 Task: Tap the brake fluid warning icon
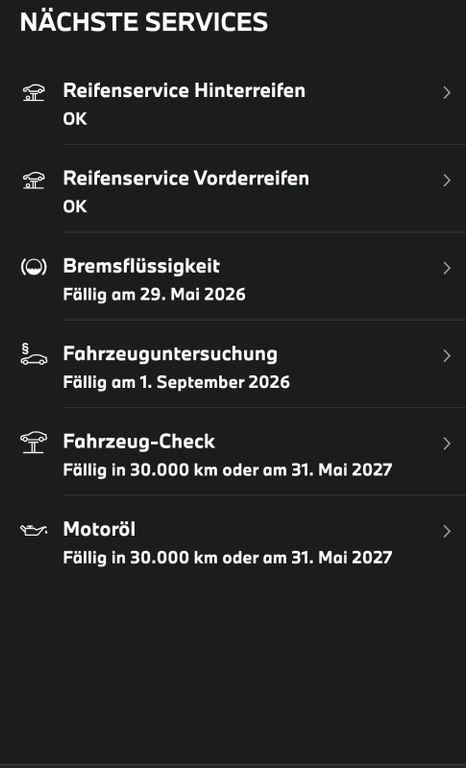[34, 267]
